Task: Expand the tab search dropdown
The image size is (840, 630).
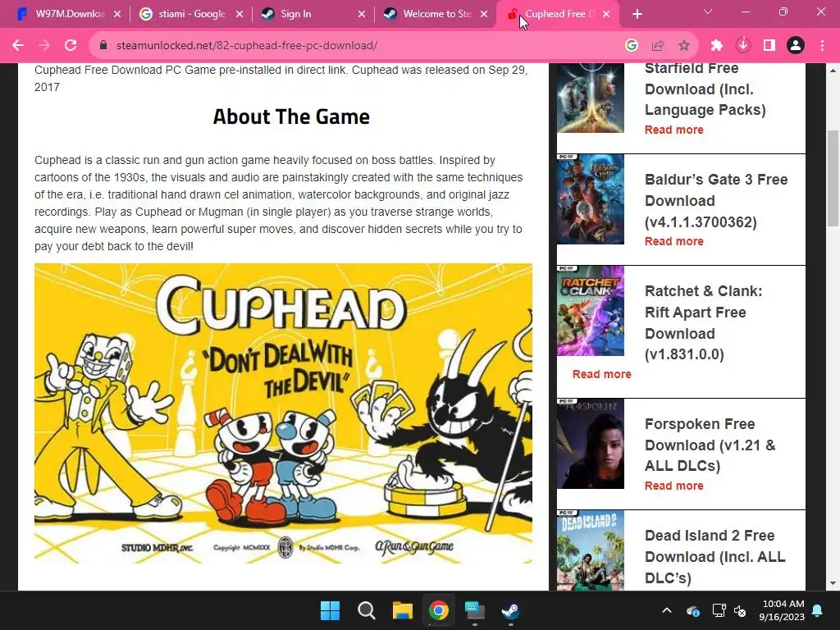Action: (x=708, y=11)
